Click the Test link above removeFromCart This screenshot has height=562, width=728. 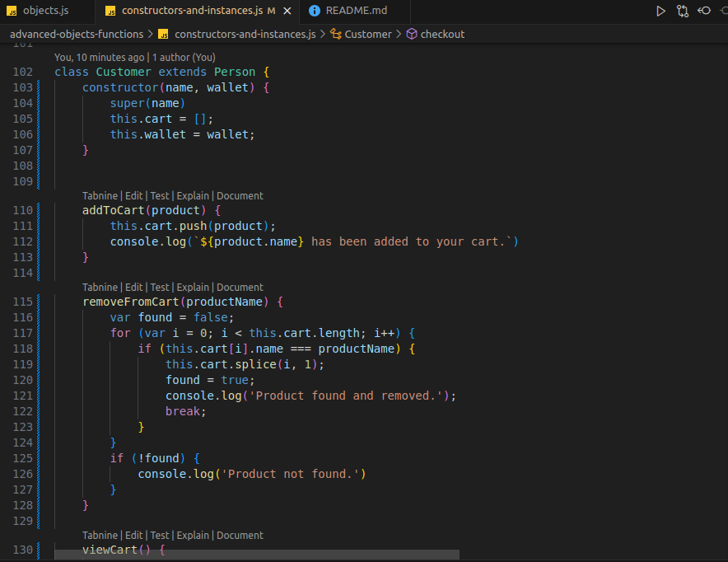coord(159,287)
